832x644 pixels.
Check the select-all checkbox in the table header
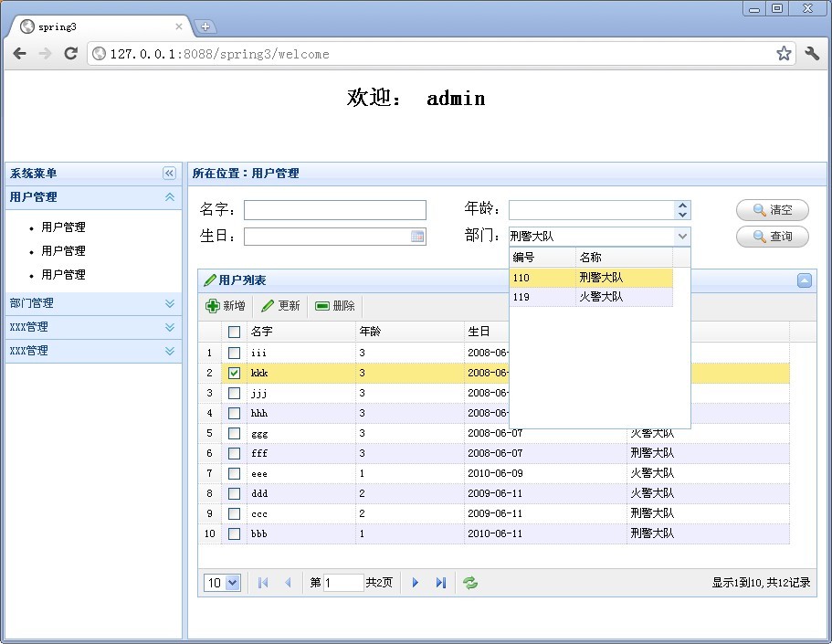(x=234, y=332)
